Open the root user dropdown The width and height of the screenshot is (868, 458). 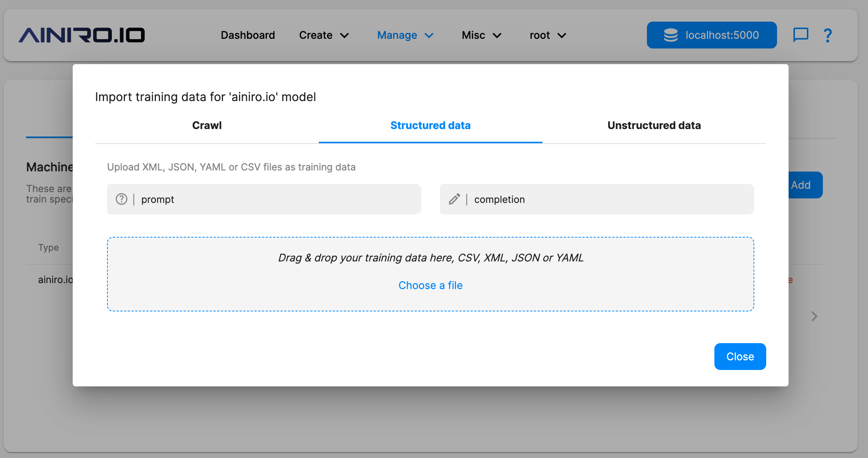coord(547,35)
